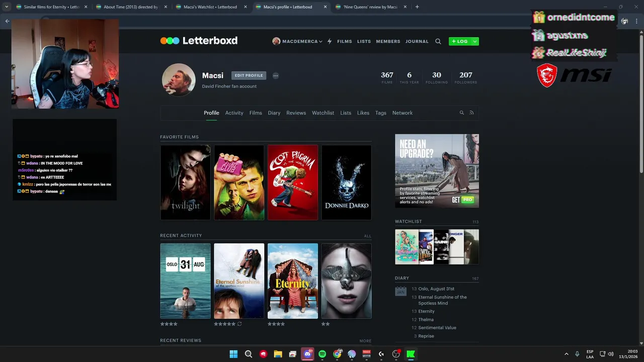Open the Eternity recent activity poster
The width and height of the screenshot is (644, 362).
(x=293, y=281)
